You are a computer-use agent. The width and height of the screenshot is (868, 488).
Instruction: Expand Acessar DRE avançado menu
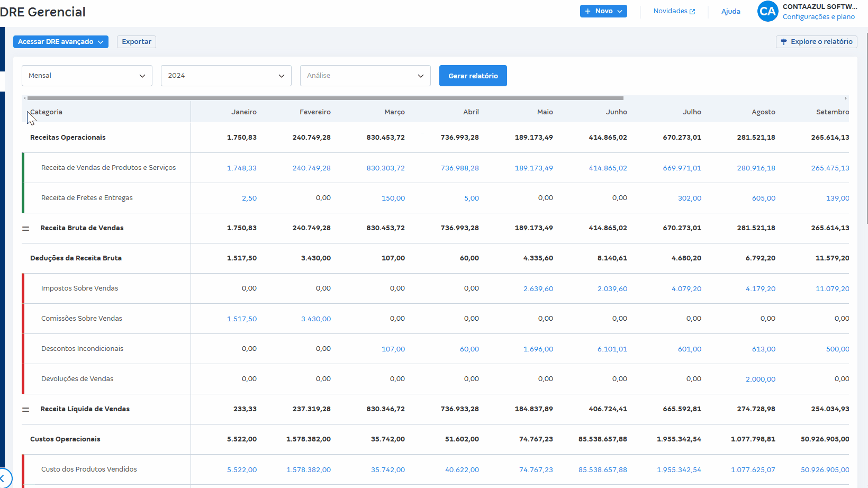[60, 42]
